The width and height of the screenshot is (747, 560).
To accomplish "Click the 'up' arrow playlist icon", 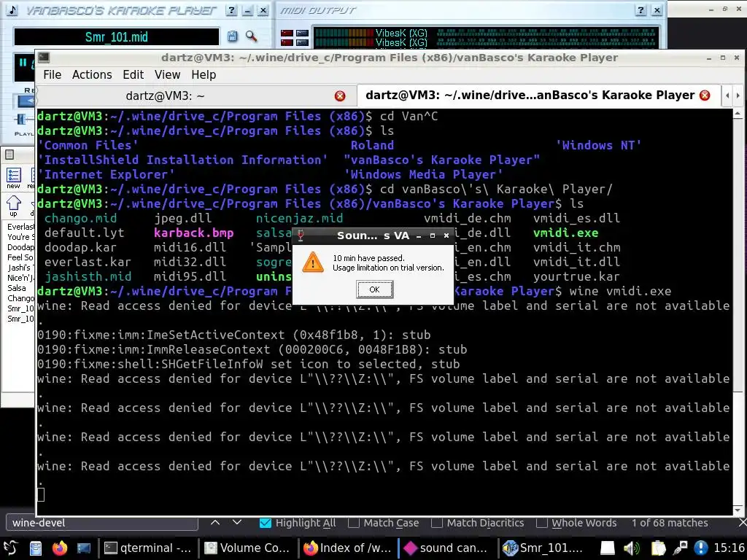I will pos(13,206).
